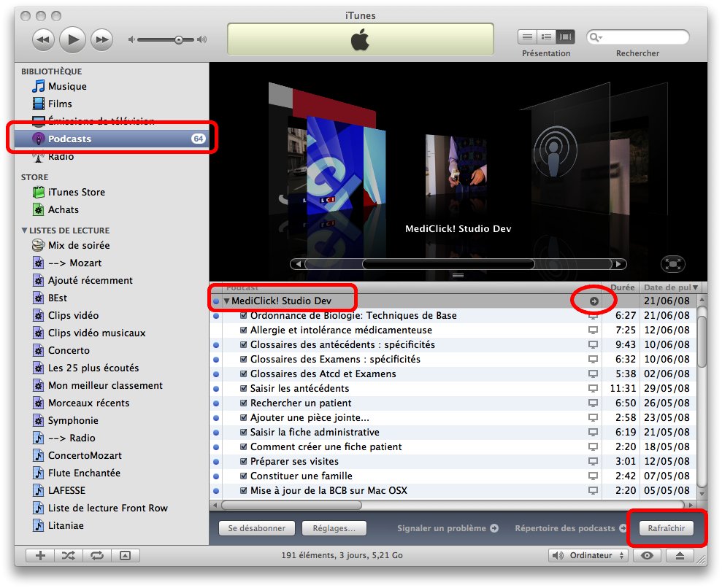Switch to Cover Flow view

click(x=566, y=36)
